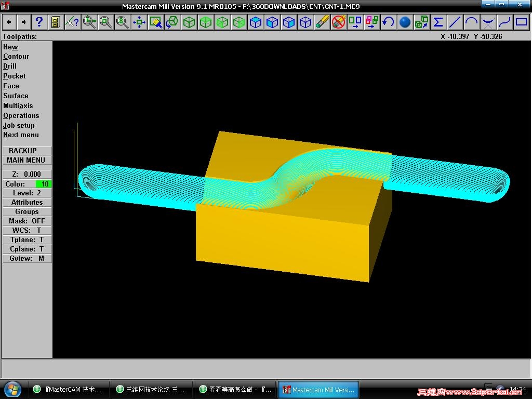Click the Cplane: T button
Image resolution: width=532 pixels, height=399 pixels.
tap(27, 249)
